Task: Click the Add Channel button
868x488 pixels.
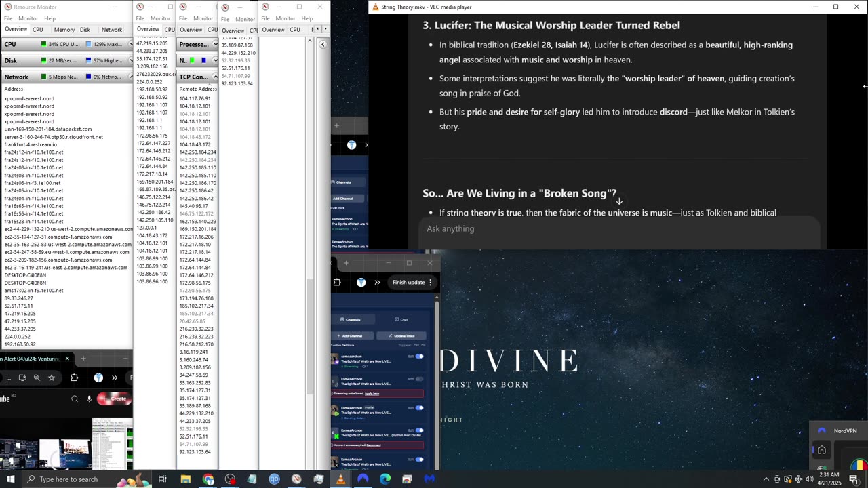Action: point(351,335)
